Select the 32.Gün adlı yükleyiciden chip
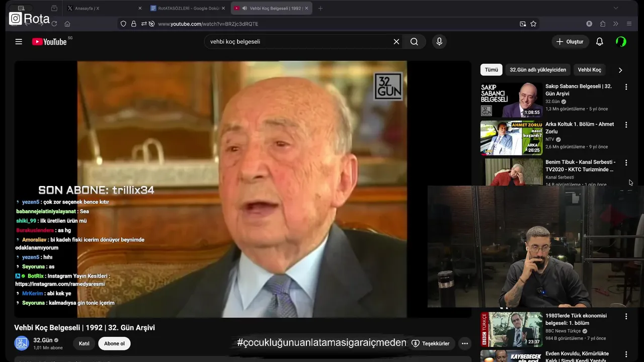644x362 pixels. click(538, 70)
